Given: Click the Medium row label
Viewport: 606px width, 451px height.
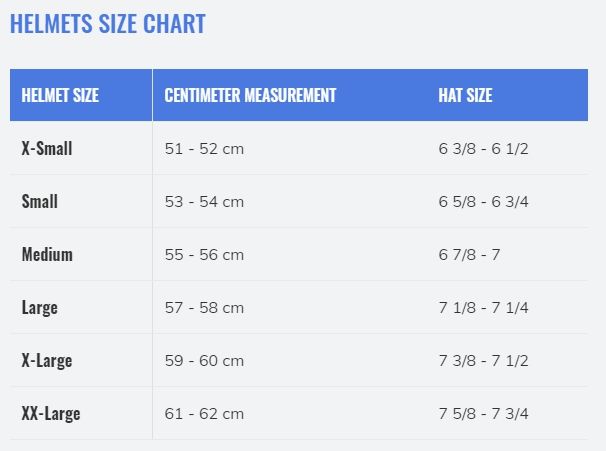Looking at the screenshot, I should (x=47, y=254).
